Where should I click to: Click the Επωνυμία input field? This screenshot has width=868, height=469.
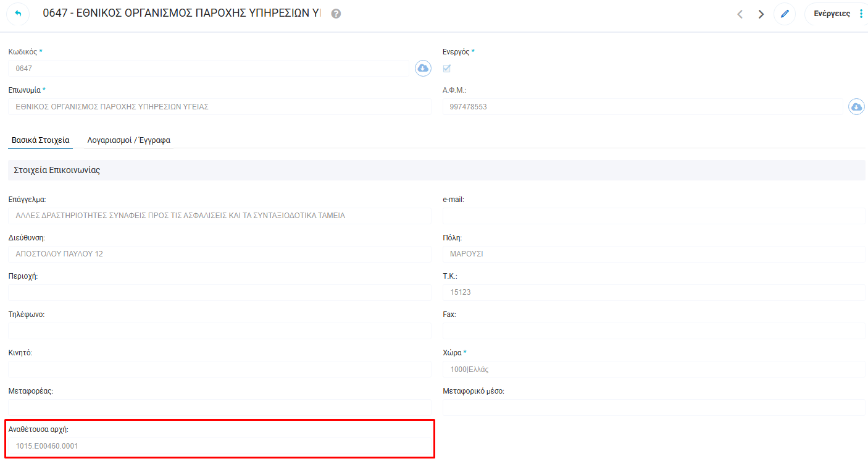click(219, 107)
